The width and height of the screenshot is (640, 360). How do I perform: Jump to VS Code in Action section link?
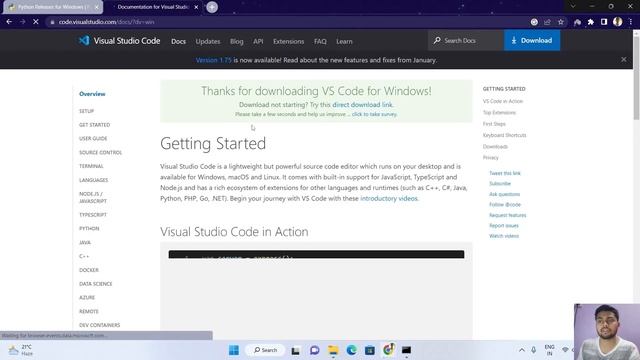coord(502,101)
